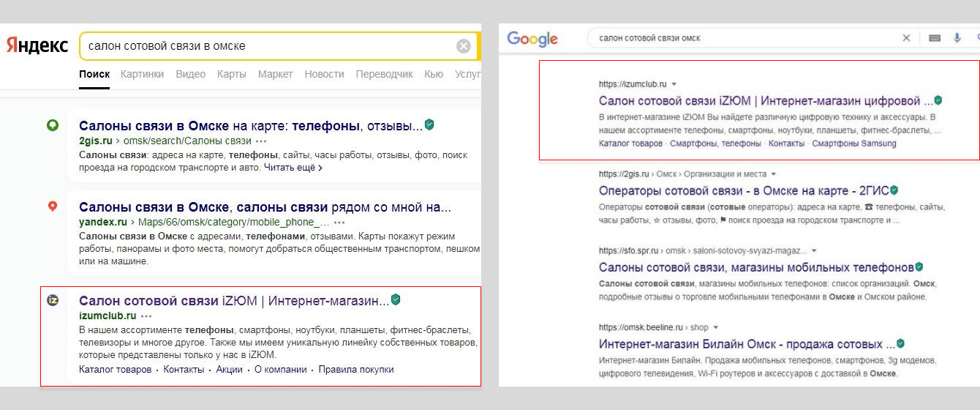The height and width of the screenshot is (410, 980).
Task: Open 'Салоны связи в Омске на карте' result
Action: point(251,125)
